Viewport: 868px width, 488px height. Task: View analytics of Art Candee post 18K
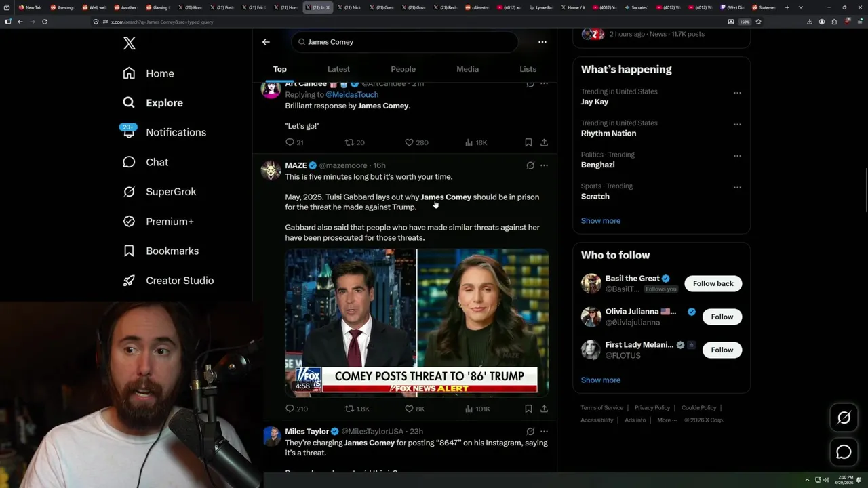[476, 142]
